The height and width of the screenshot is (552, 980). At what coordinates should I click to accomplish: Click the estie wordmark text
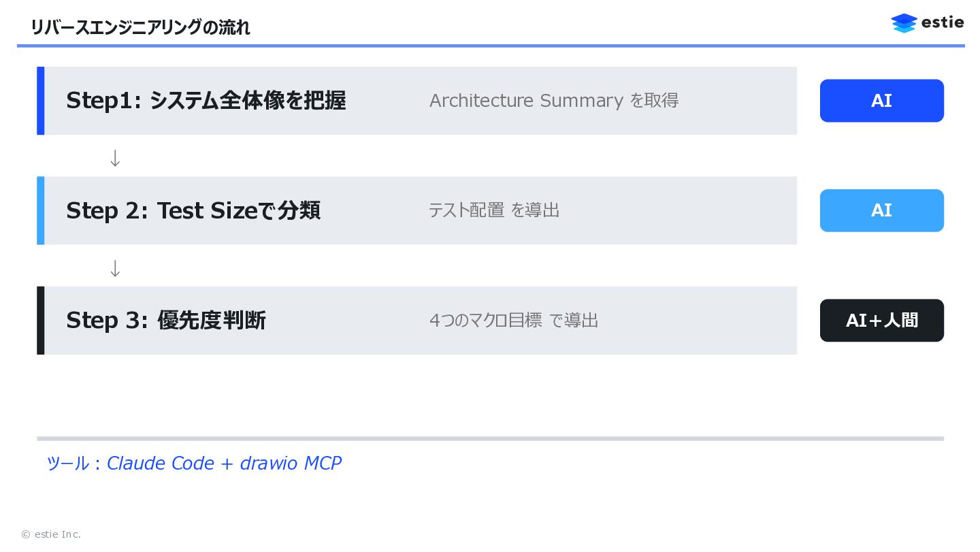pos(943,22)
